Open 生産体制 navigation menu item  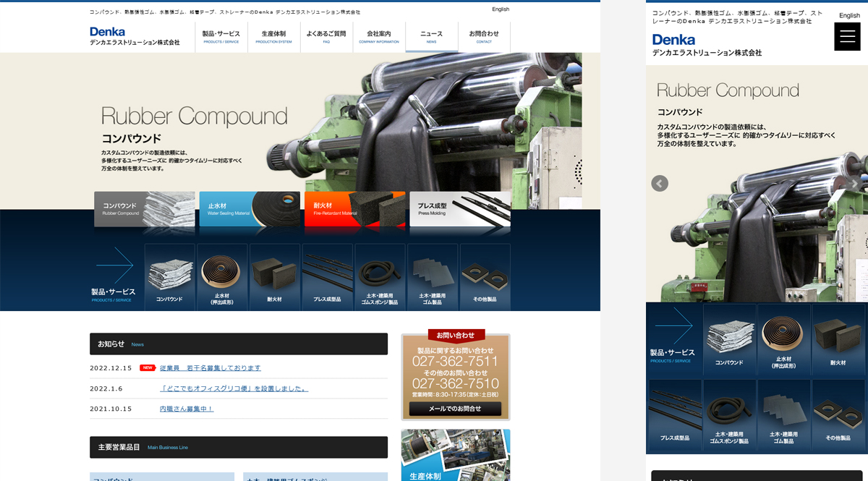pyautogui.click(x=273, y=37)
